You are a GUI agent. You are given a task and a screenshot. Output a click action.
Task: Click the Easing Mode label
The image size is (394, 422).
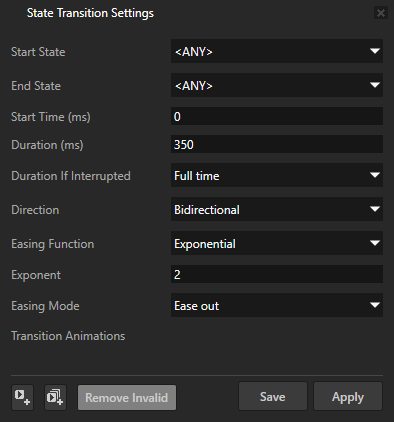(x=45, y=306)
